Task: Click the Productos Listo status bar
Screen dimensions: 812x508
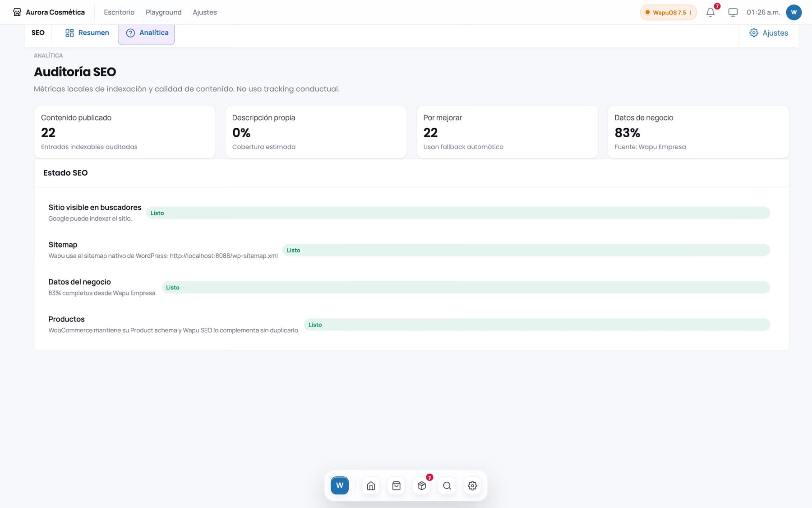Action: 537,325
